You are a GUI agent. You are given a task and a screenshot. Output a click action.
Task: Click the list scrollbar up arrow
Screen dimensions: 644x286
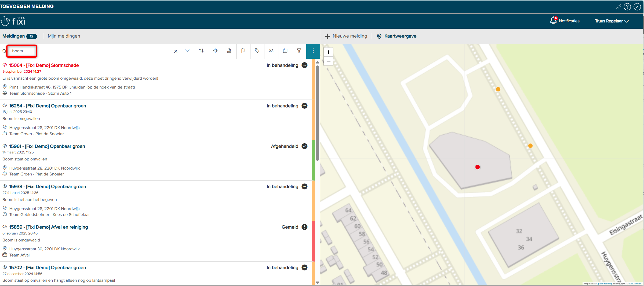(x=317, y=62)
